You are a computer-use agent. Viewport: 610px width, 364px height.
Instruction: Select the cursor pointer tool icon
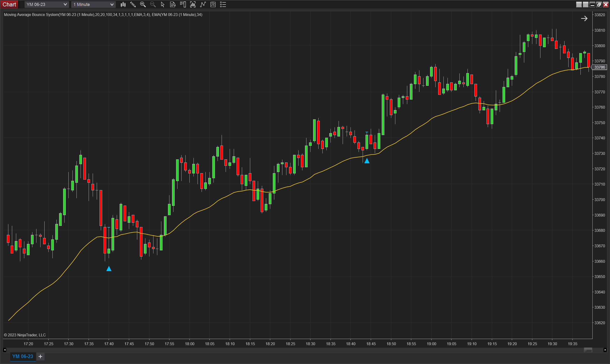point(163,5)
